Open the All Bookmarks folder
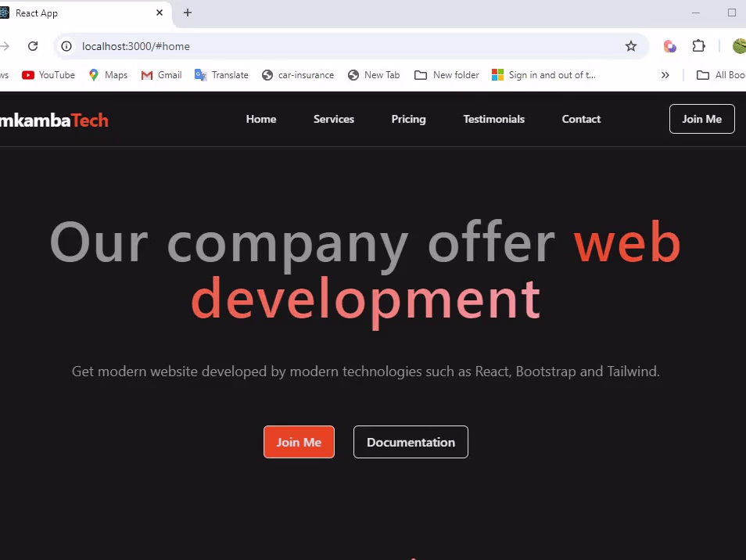 pos(721,75)
